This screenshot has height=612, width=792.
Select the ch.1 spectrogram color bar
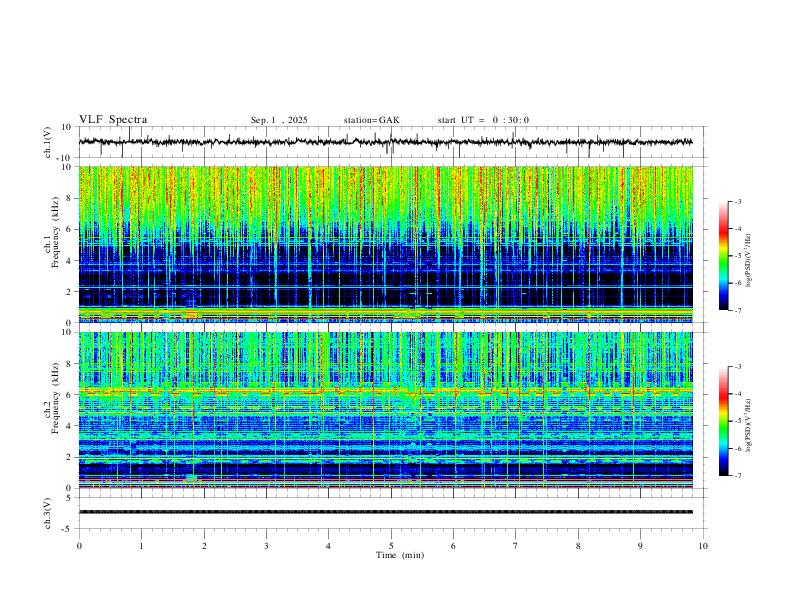(x=723, y=256)
